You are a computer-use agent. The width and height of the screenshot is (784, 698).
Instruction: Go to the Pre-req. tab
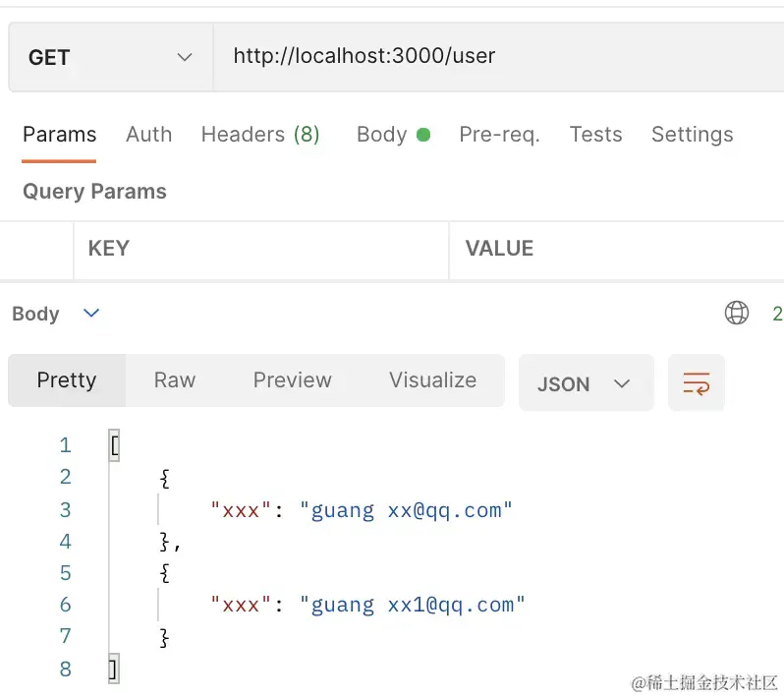pyautogui.click(x=499, y=135)
